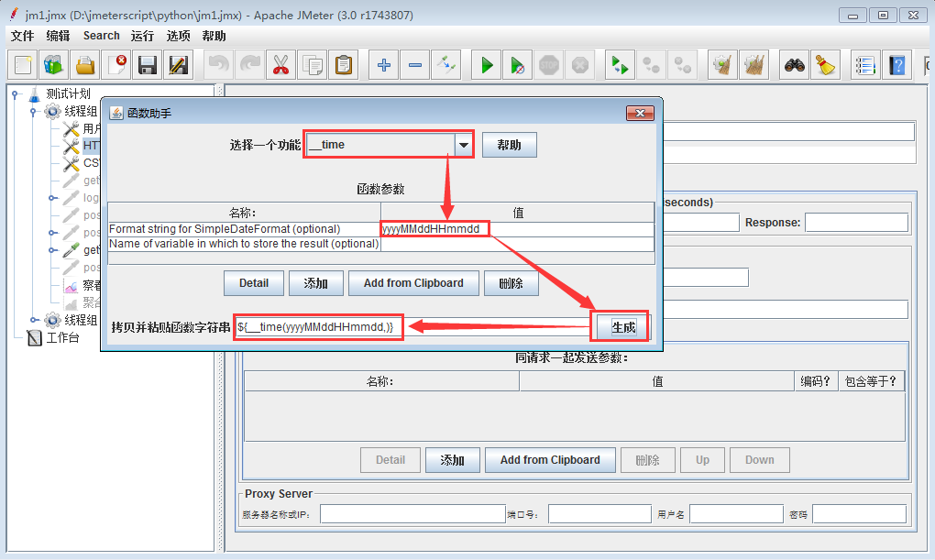Expand the log tree node toggle
Viewport: 935px width, 560px height.
53,198
